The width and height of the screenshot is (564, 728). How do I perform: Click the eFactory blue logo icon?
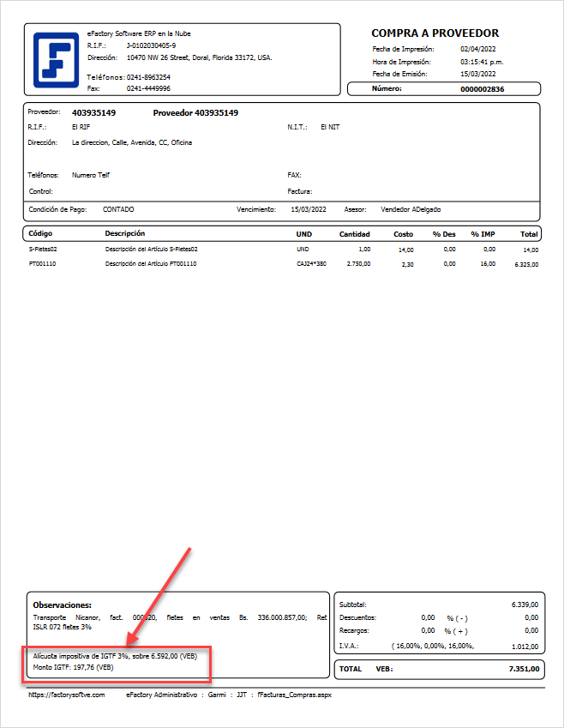[57, 60]
